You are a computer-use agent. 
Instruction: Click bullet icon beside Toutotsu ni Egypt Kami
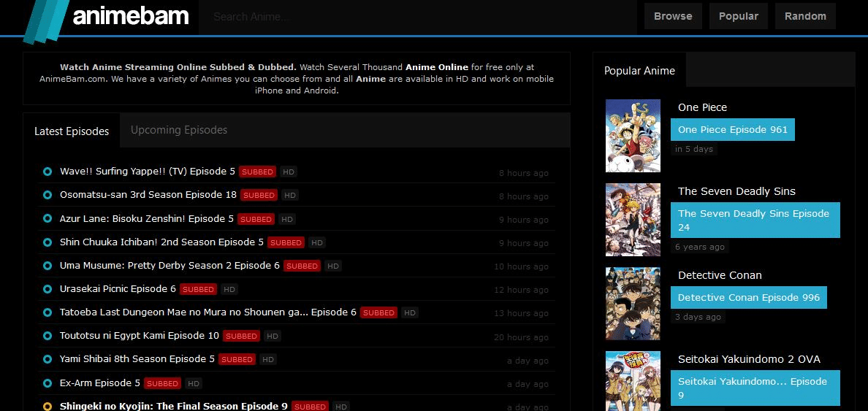point(47,336)
